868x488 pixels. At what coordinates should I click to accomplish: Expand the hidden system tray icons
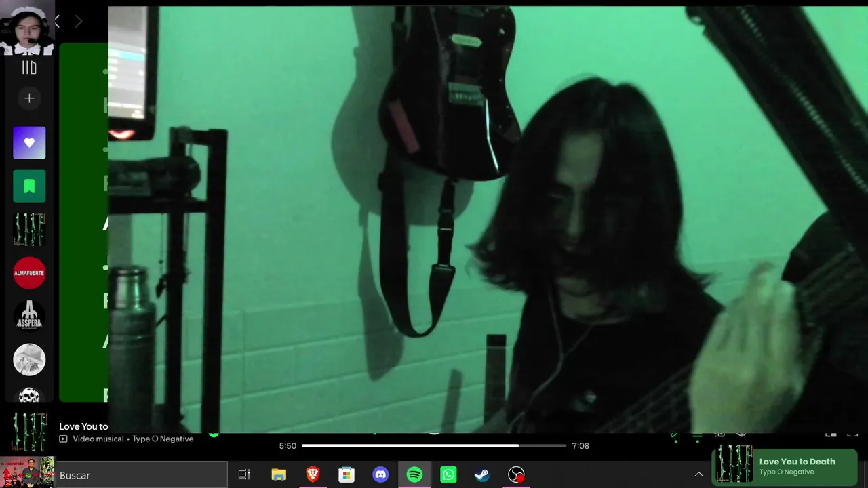(698, 474)
